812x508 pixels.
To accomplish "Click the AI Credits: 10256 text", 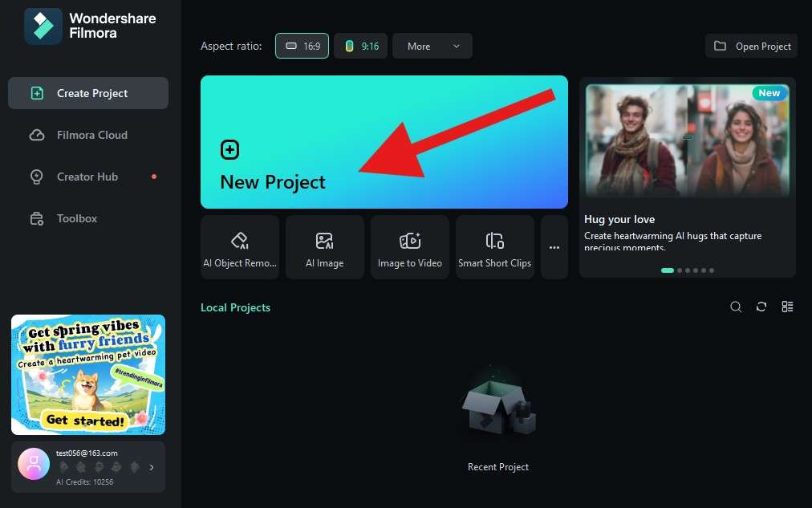I will click(85, 482).
